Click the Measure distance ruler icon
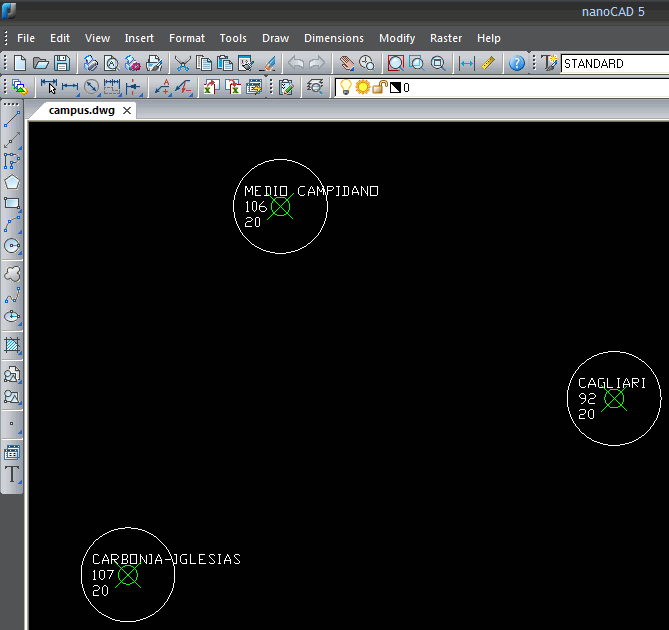The height and width of the screenshot is (630, 669). 488,63
